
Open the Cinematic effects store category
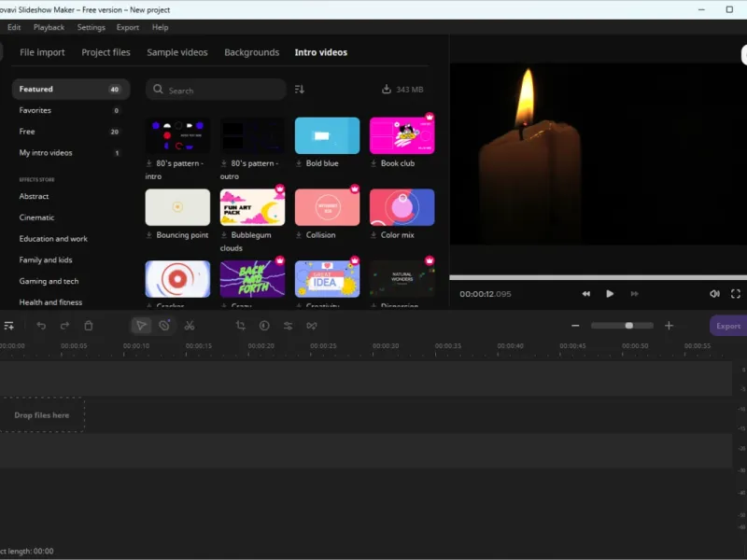(x=36, y=217)
